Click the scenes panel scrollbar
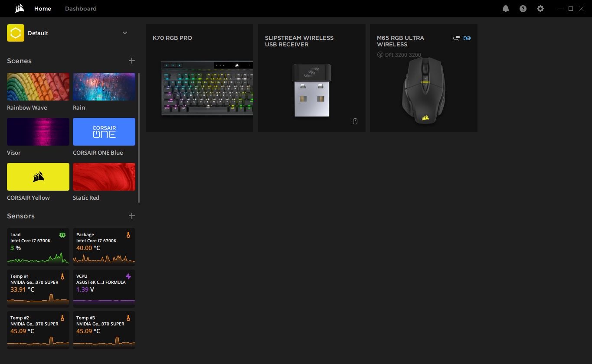 point(139,138)
